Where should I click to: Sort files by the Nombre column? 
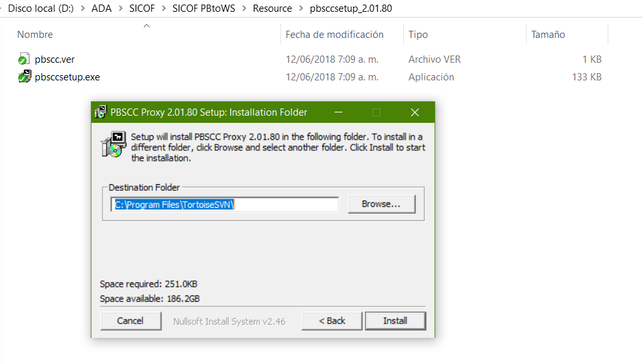tap(35, 35)
